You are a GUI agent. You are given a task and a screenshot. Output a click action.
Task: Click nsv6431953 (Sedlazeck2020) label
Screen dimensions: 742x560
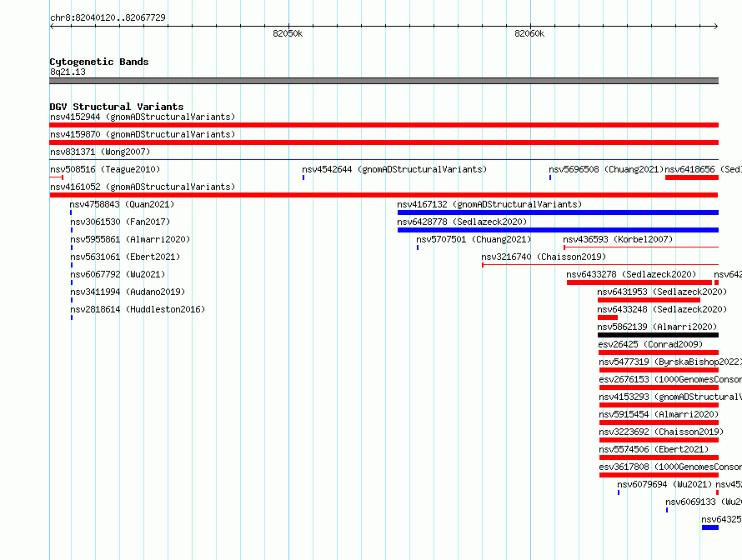[x=662, y=292]
